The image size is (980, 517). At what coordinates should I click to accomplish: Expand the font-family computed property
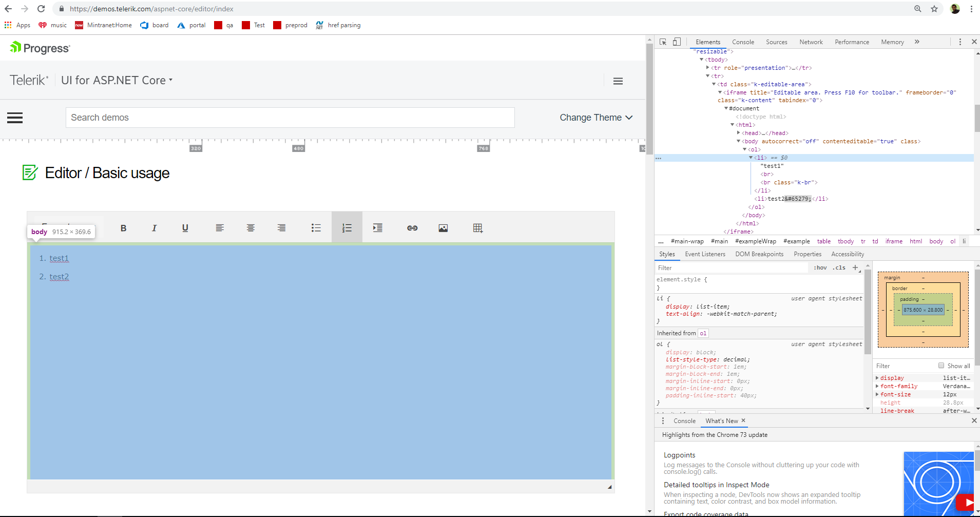click(x=877, y=386)
